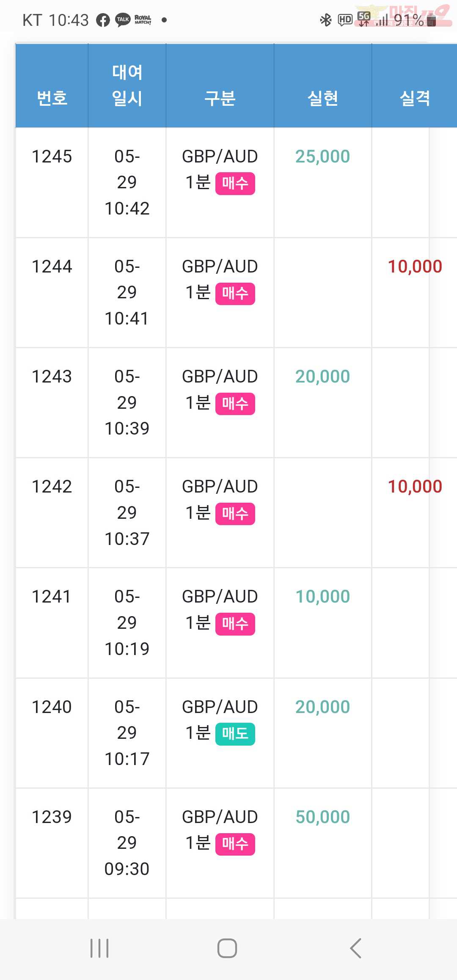Tap the Android home button icon
Screen dimensions: 457x980
tap(227, 948)
